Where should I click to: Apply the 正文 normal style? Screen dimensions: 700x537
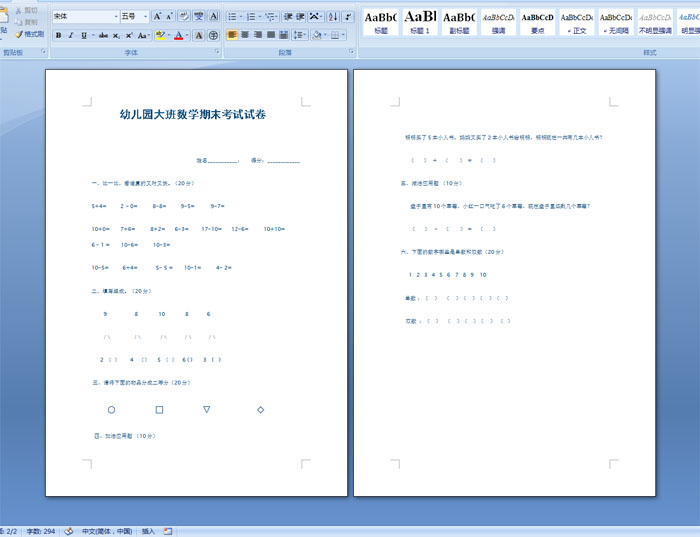click(x=577, y=22)
